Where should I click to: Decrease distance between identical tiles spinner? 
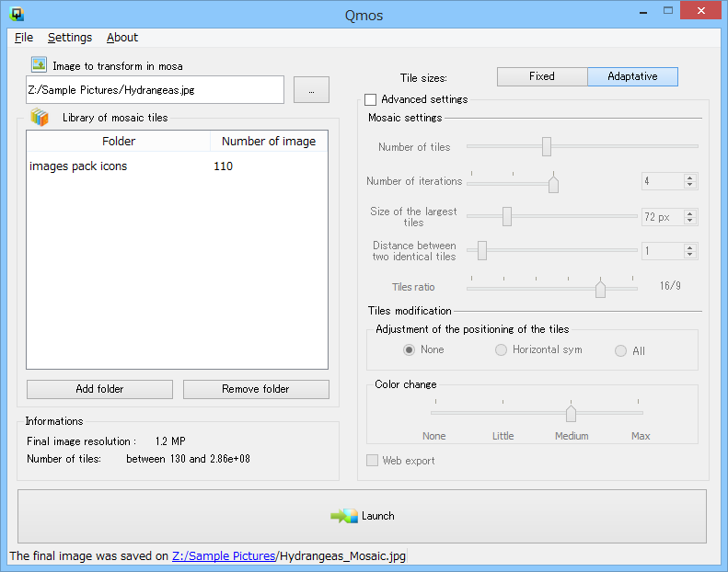[x=690, y=255]
